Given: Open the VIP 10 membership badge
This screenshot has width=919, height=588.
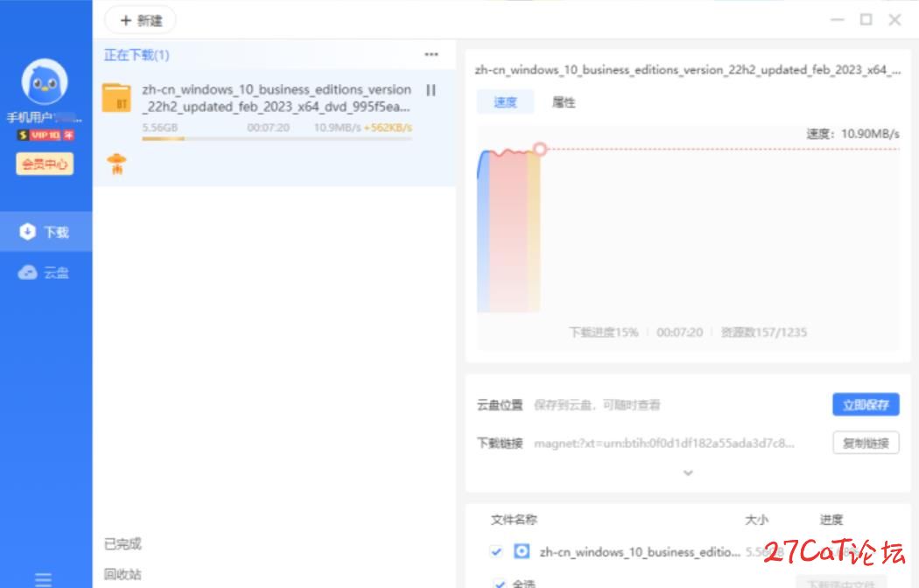Looking at the screenshot, I should [46, 136].
